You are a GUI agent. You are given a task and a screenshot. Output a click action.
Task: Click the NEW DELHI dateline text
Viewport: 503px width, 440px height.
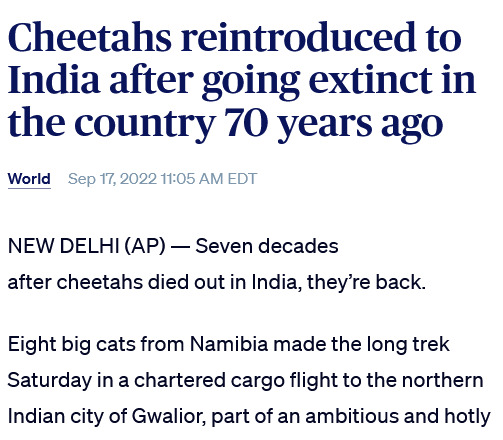[64, 246]
